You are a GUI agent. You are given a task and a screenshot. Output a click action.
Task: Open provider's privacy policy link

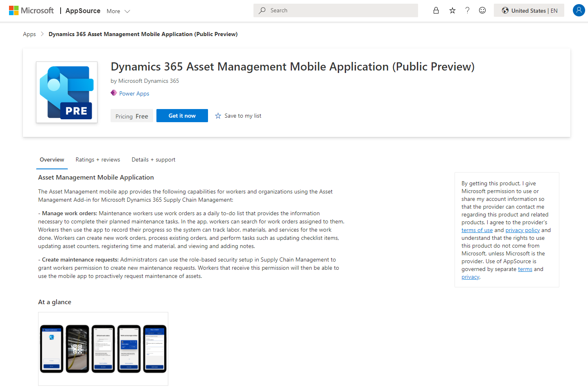(522, 230)
